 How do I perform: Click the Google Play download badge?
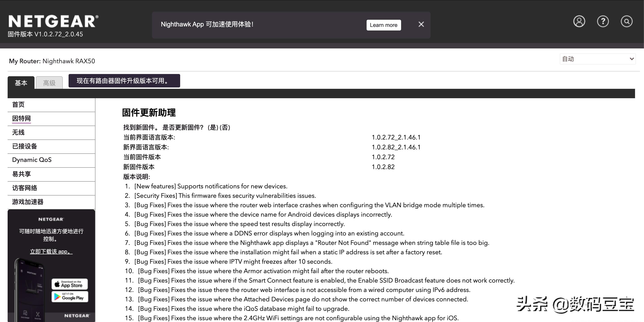[x=70, y=296]
